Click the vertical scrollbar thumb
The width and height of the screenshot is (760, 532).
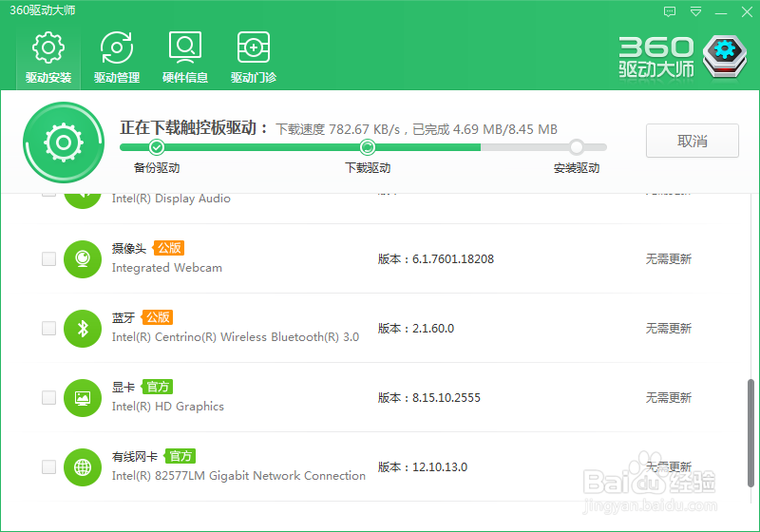750,432
